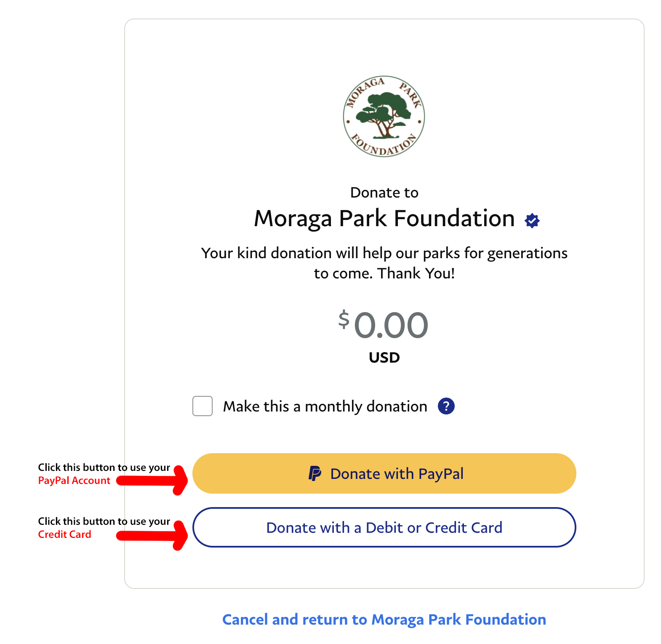Click the blue verified badge next to the name
661x644 pixels.
(x=532, y=220)
